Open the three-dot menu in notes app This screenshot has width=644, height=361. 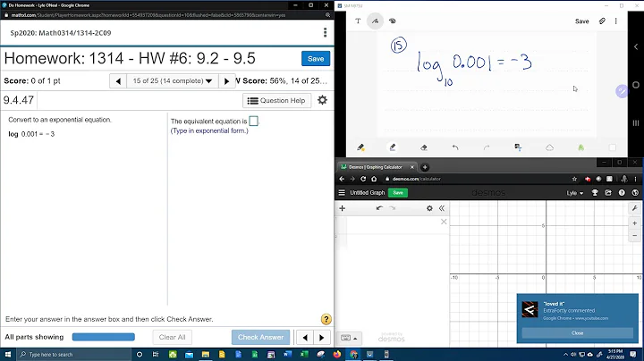tap(615, 21)
